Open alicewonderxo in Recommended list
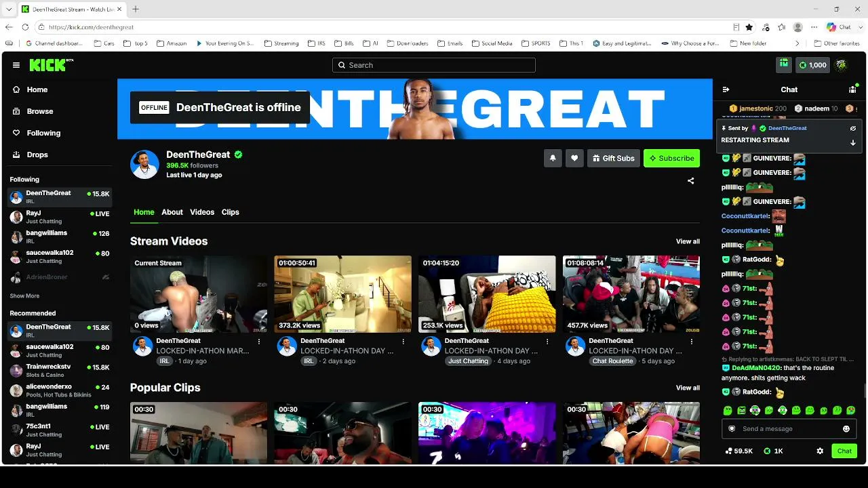This screenshot has width=868, height=488. tap(60, 390)
